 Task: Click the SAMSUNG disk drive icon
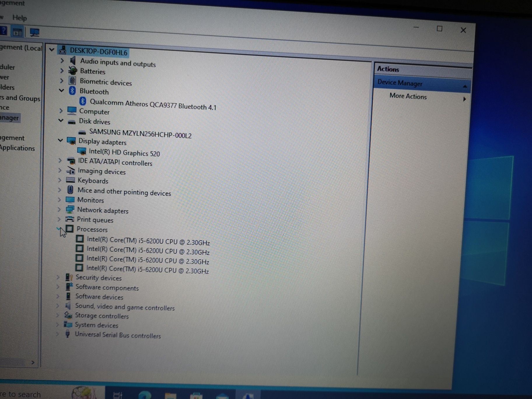tap(82, 132)
